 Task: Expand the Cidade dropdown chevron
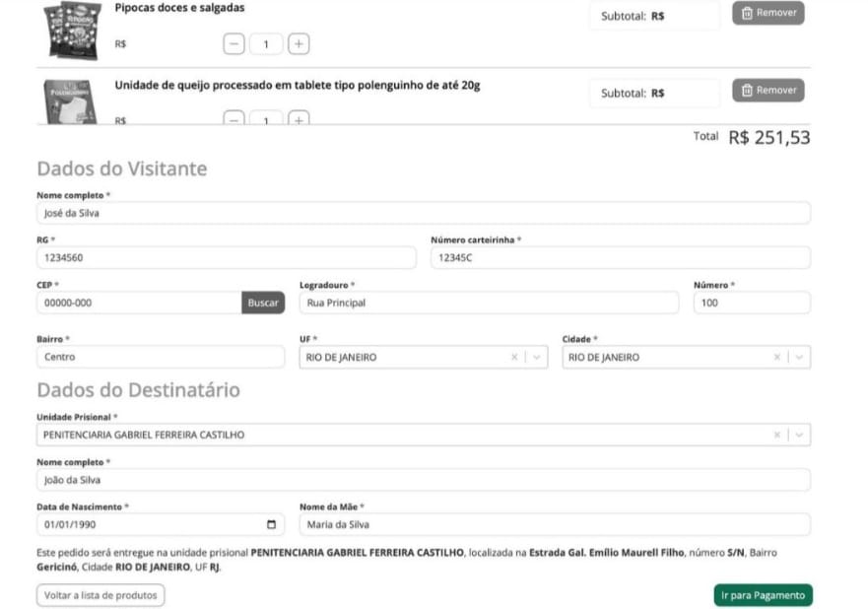pyautogui.click(x=799, y=357)
